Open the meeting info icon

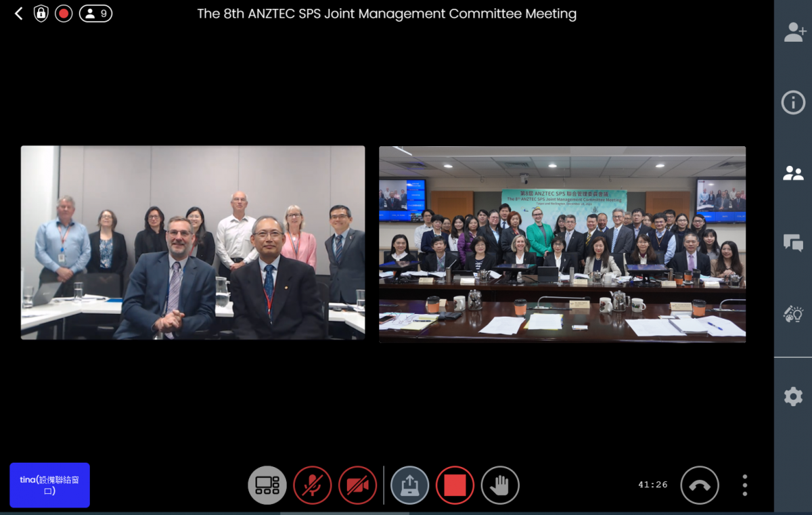[793, 103]
